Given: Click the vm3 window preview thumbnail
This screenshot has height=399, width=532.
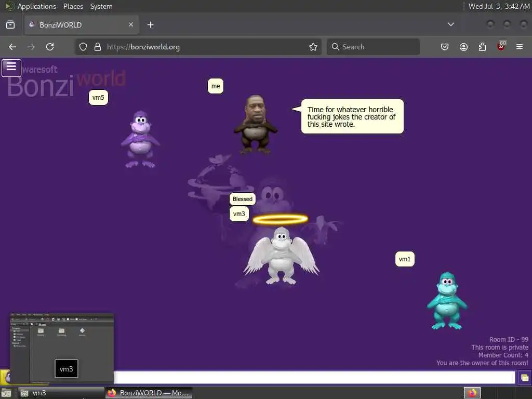Looking at the screenshot, I should (61, 348).
